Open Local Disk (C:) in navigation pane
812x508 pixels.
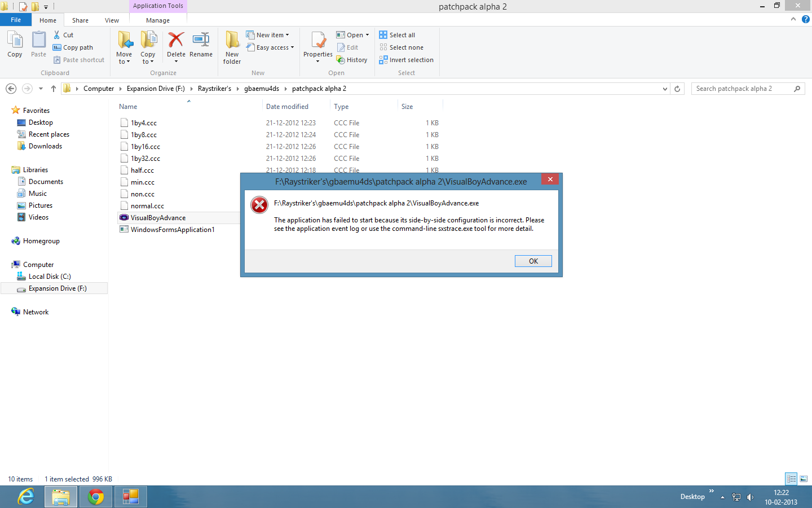coord(50,276)
